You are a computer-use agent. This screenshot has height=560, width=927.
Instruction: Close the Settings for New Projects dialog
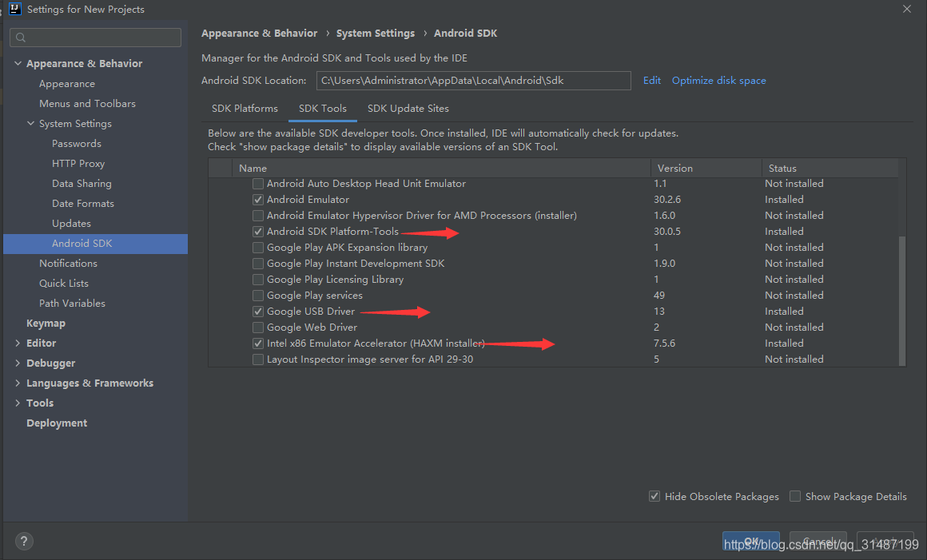pos(907,9)
